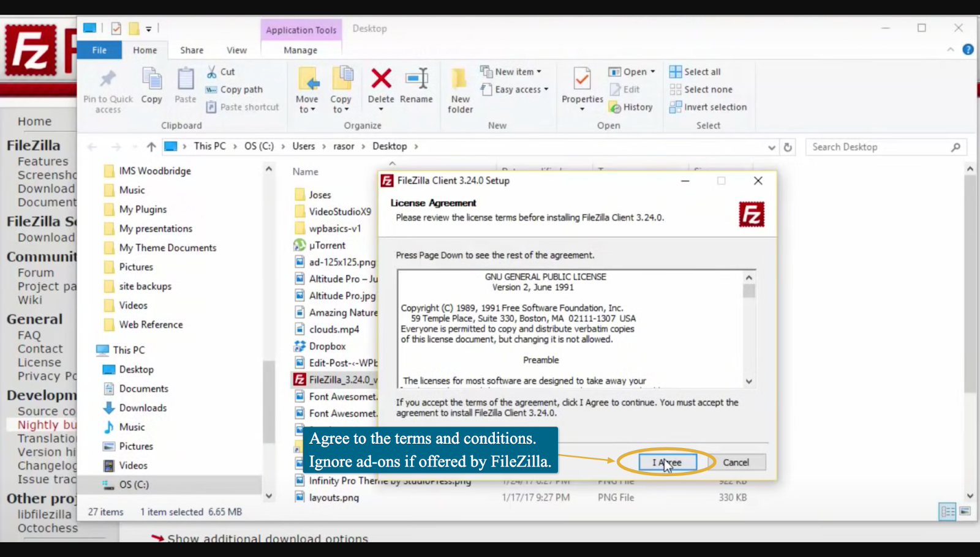Click navigation pane scrollbar down arrow
980x557 pixels.
[x=268, y=496]
